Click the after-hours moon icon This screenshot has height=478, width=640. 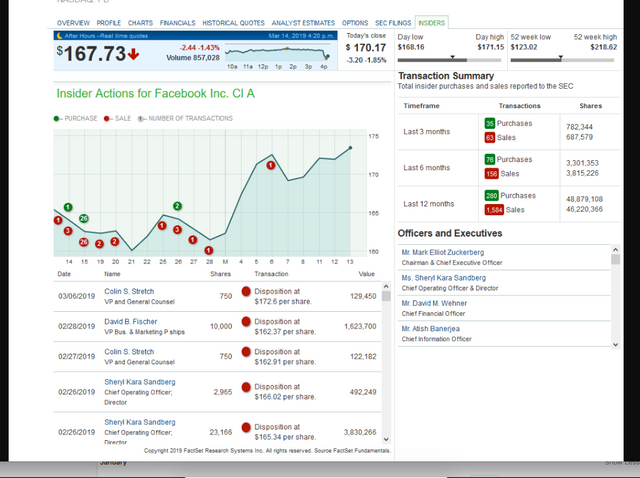point(60,36)
